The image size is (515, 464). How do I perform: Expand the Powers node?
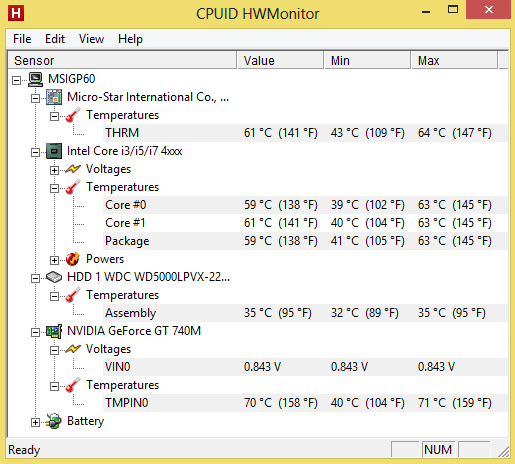54,260
